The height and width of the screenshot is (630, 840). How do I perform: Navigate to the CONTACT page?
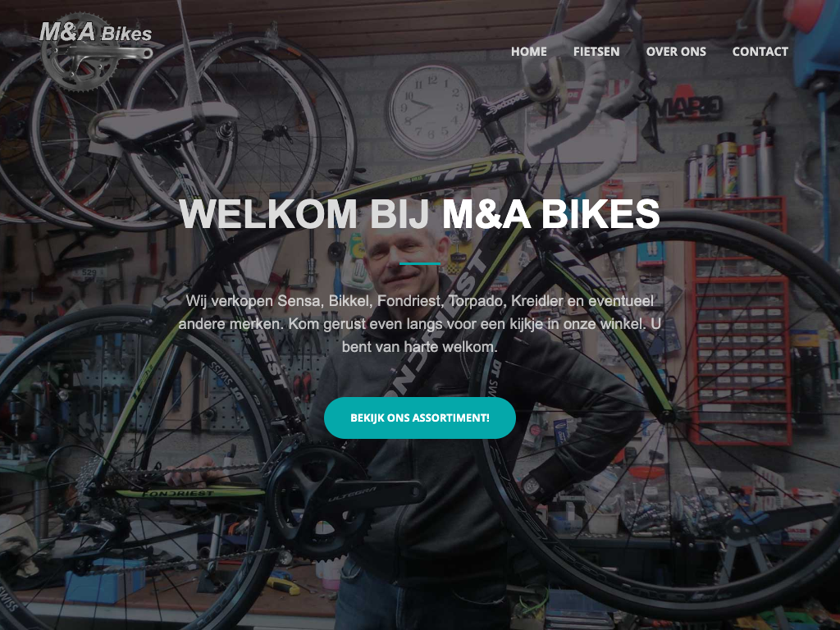[x=760, y=52]
